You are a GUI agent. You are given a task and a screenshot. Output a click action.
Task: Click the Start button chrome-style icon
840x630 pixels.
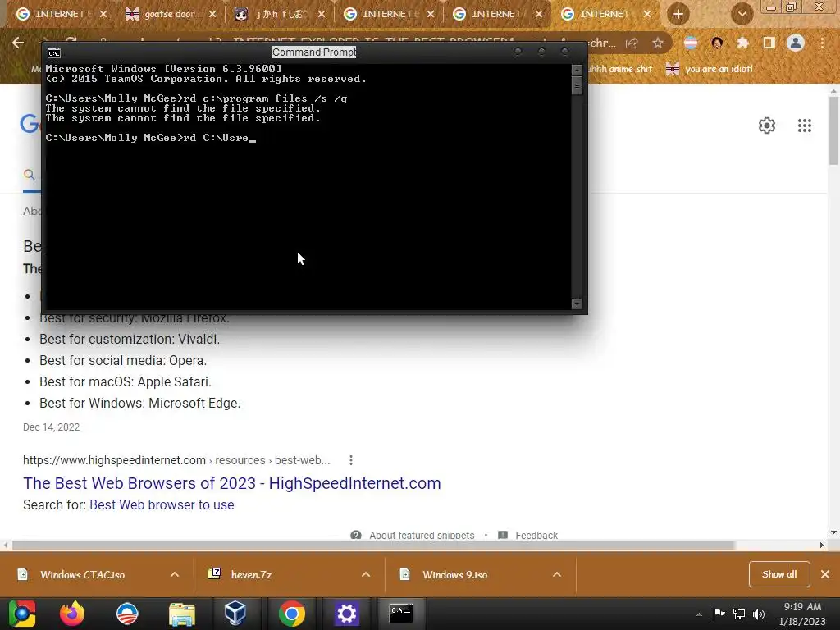click(x=21, y=614)
